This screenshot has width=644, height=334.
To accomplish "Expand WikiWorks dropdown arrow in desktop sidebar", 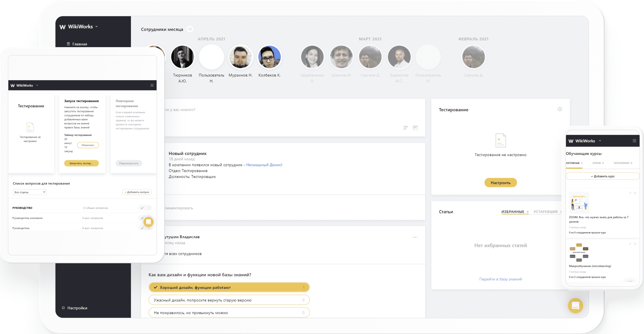I will click(x=96, y=27).
